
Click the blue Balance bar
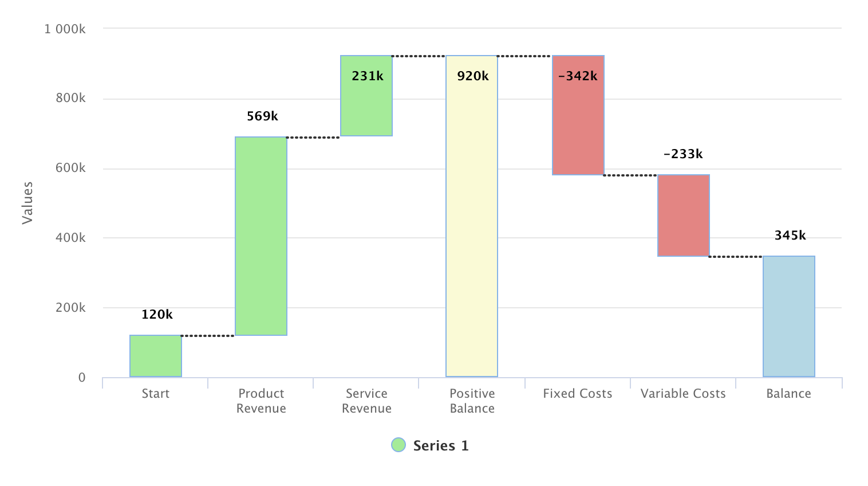(x=789, y=316)
